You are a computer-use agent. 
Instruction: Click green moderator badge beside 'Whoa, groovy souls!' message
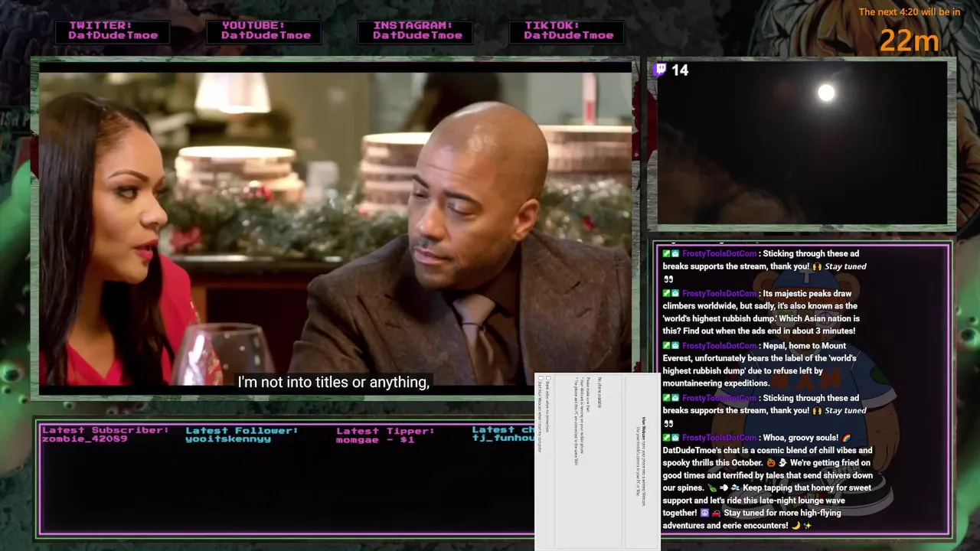[667, 438]
